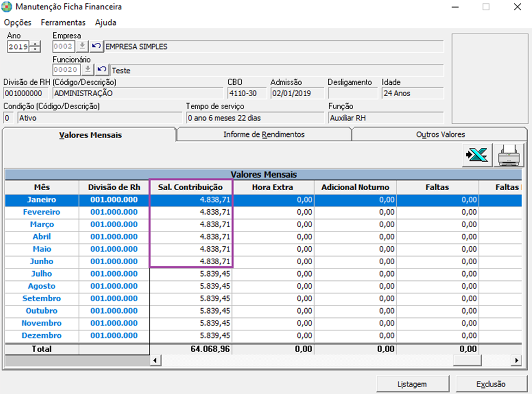The width and height of the screenshot is (532, 394).
Task: Click the Sal. Contribuição column header
Action: (x=190, y=187)
